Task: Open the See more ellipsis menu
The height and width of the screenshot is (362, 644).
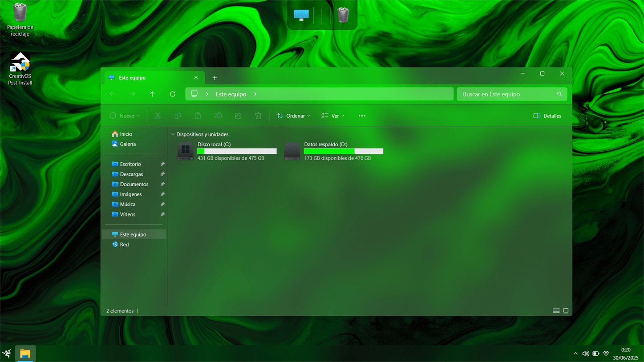Action: click(362, 116)
